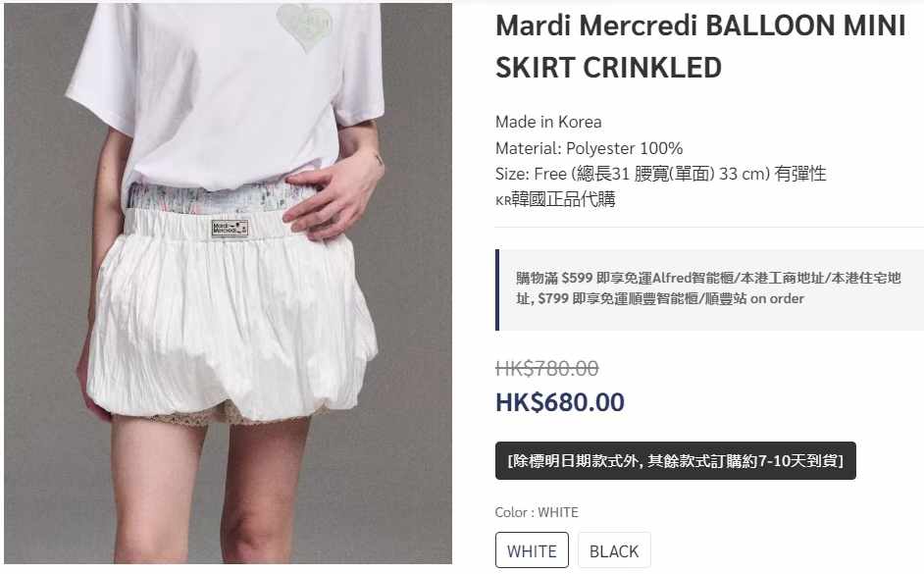This screenshot has width=924, height=574.
Task: Click the dark 7-10天到貨 delivery notice badge
Action: tap(675, 460)
